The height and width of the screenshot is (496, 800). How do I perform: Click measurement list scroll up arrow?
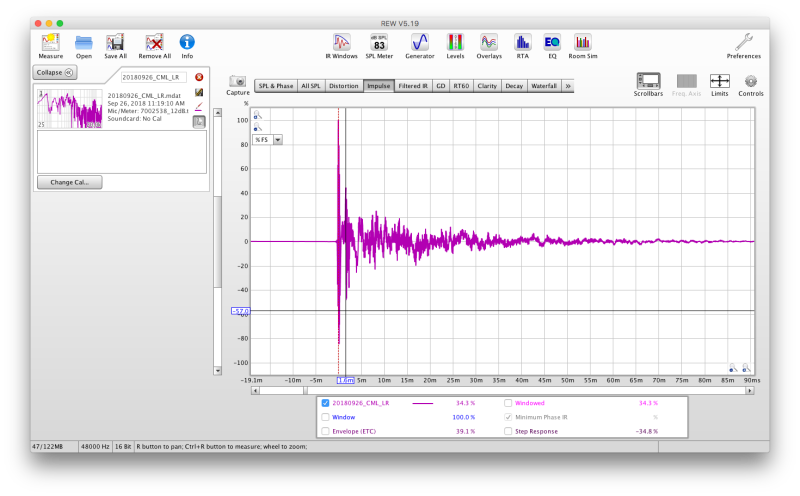(x=218, y=112)
